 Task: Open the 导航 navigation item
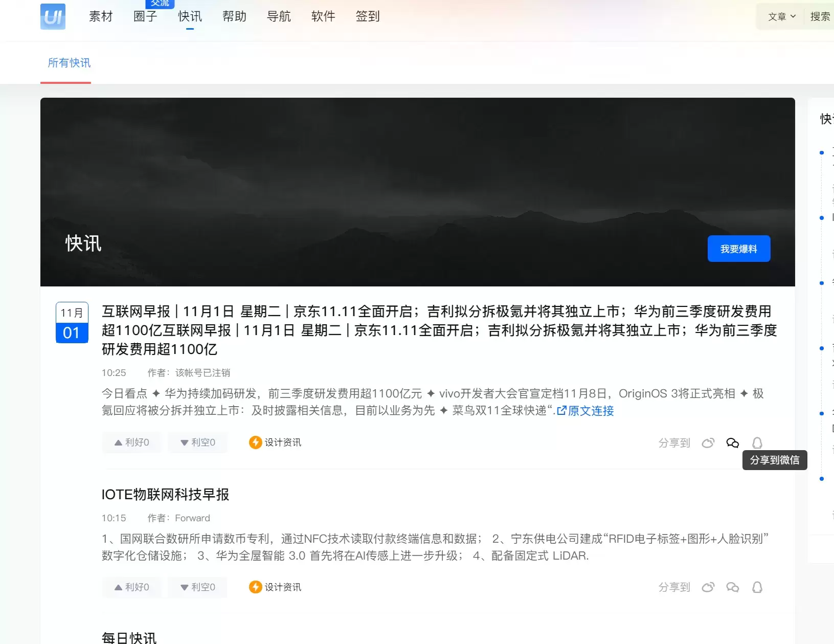[x=279, y=16]
